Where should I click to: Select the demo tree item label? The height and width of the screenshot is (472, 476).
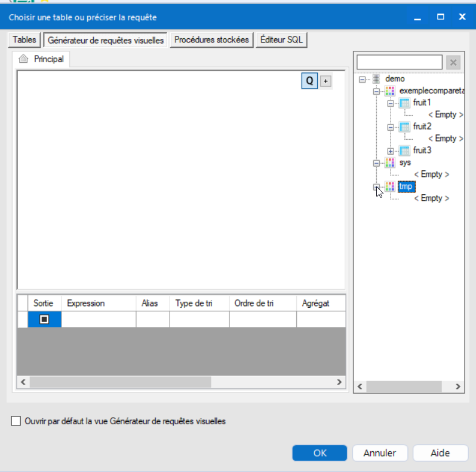tap(395, 79)
